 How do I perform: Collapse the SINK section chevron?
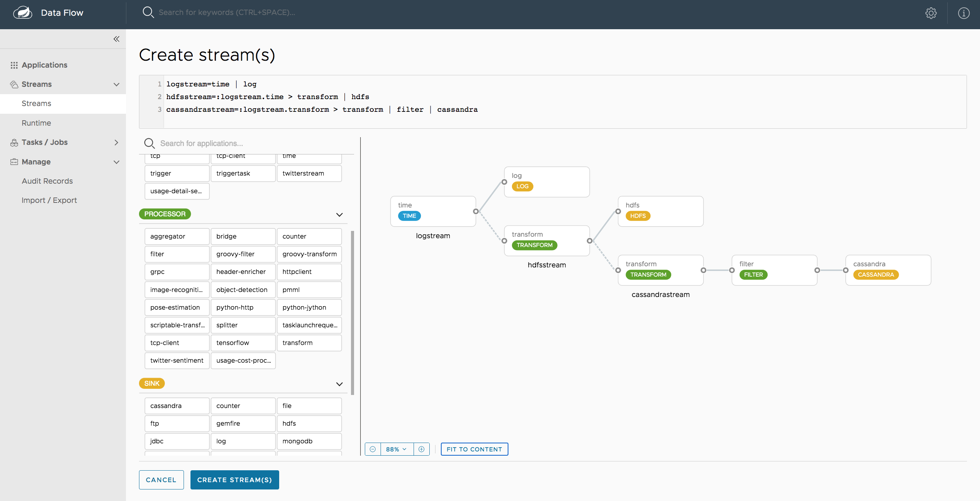(339, 384)
